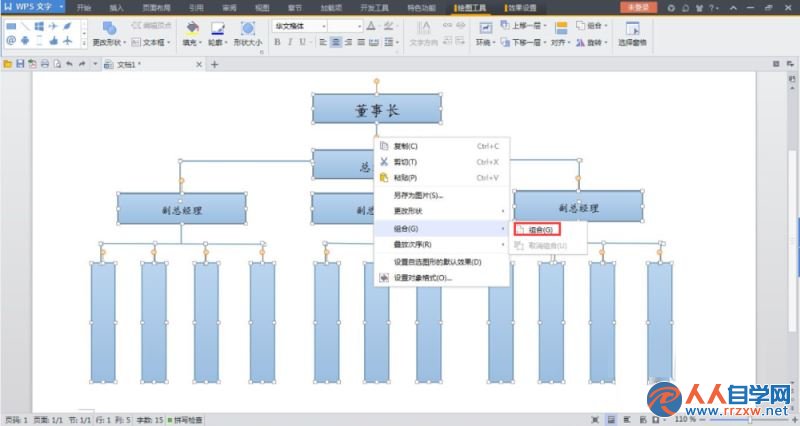Apply underline formatting with U
The height and width of the screenshot is (426, 800).
tap(302, 42)
